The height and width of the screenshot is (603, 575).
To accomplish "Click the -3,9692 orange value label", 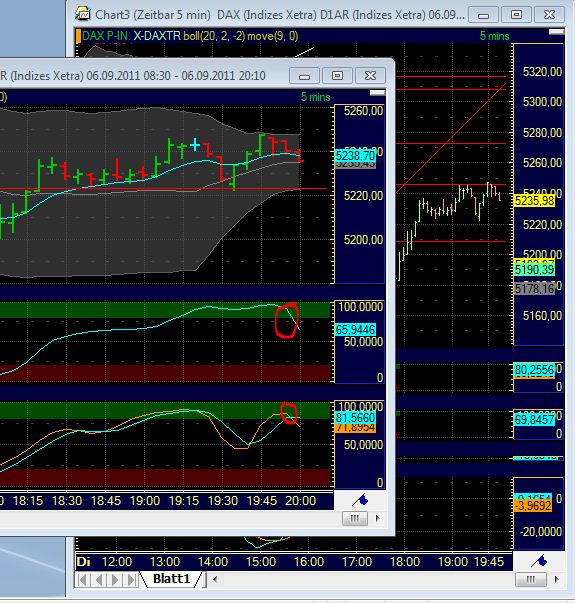I will click(x=533, y=505).
